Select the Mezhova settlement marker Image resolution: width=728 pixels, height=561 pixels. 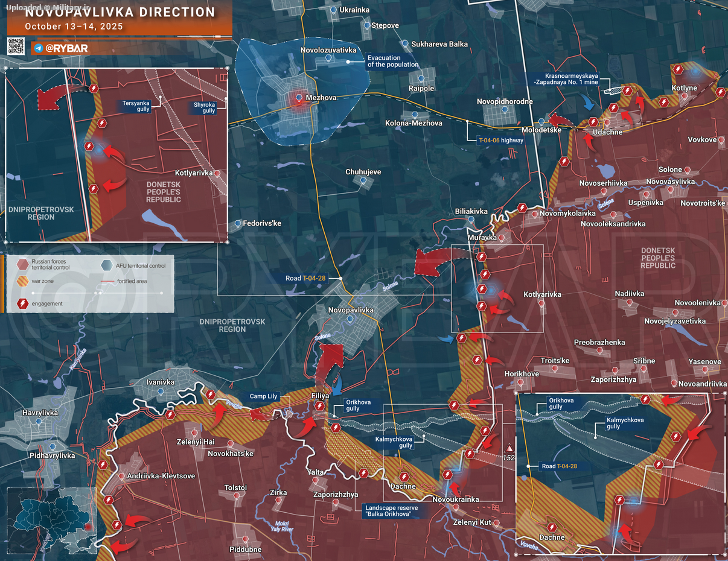point(299,97)
